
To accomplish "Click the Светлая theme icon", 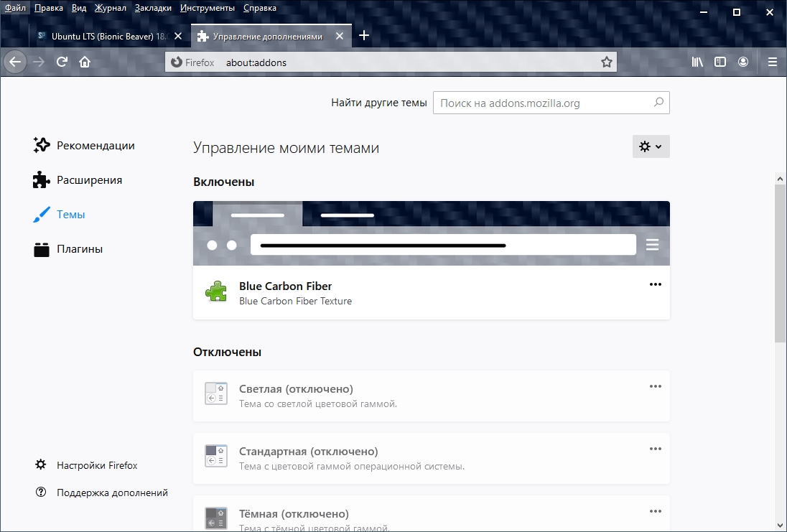I will [216, 394].
